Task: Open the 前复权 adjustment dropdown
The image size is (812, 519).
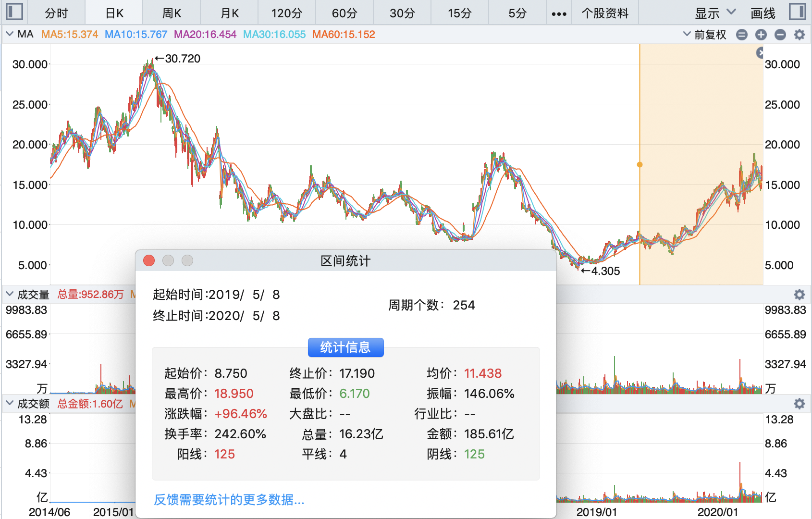Action: [x=704, y=35]
